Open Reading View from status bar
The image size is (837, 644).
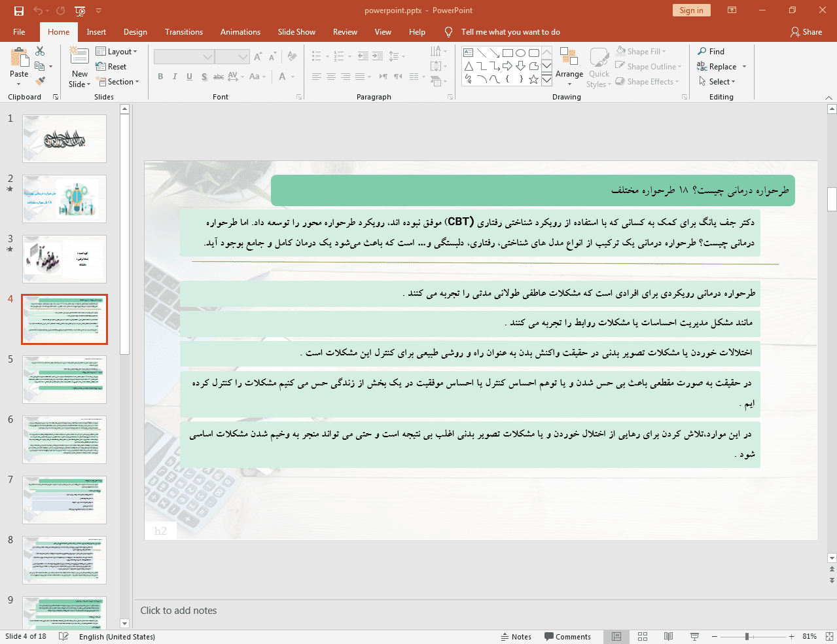(x=668, y=636)
